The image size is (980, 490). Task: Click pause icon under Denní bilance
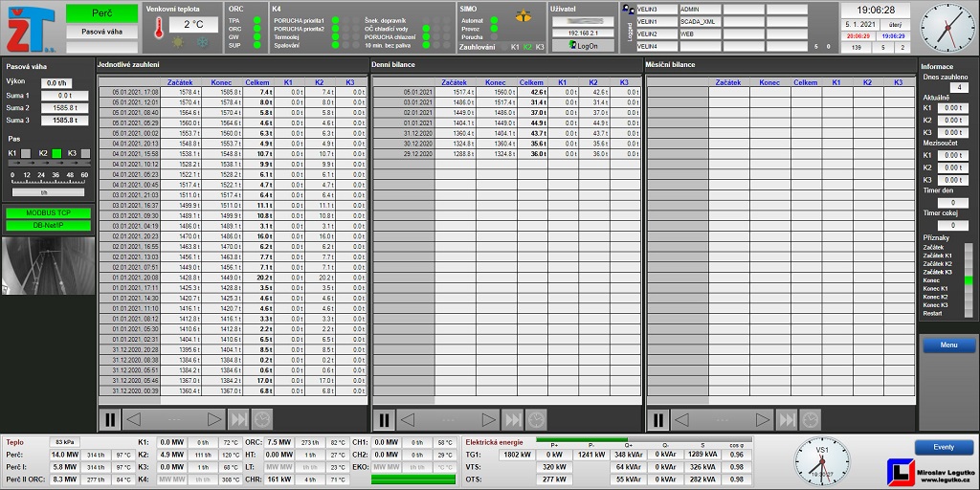[384, 419]
